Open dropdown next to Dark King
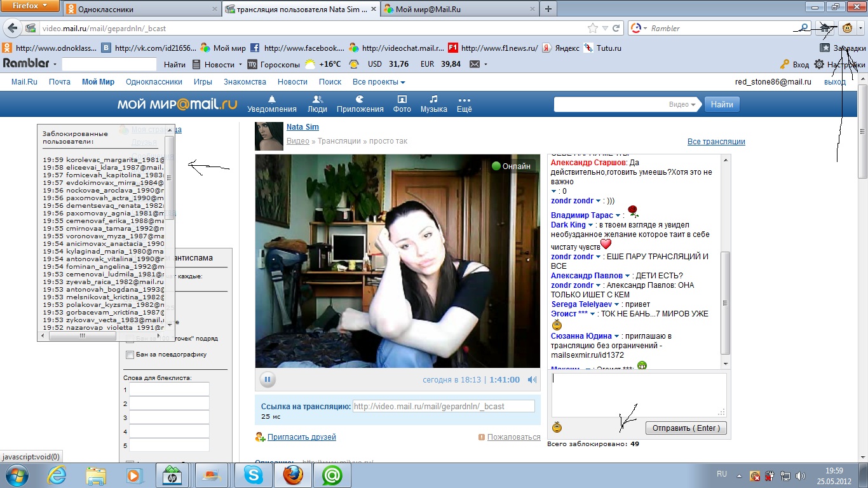Viewport: 868px width, 488px height. tap(591, 225)
